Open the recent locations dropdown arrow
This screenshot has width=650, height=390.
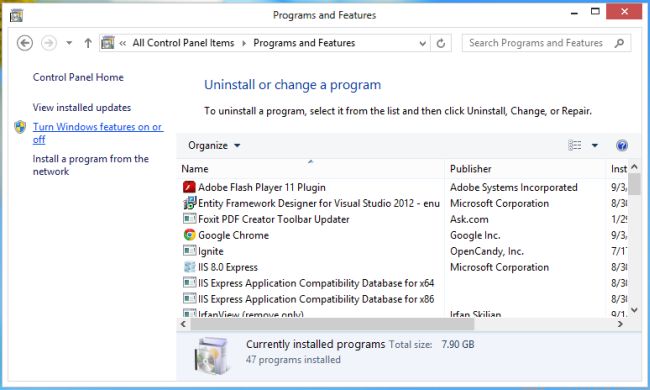click(x=69, y=43)
